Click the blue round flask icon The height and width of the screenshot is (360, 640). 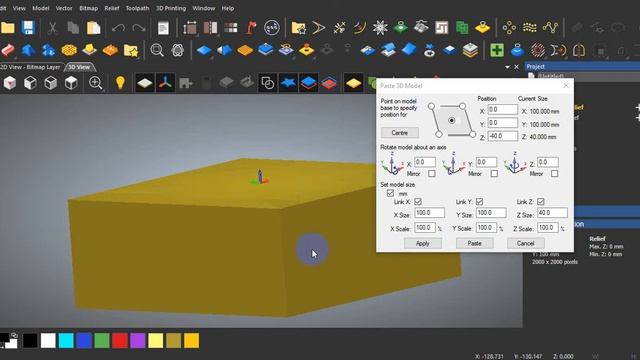click(x=517, y=50)
